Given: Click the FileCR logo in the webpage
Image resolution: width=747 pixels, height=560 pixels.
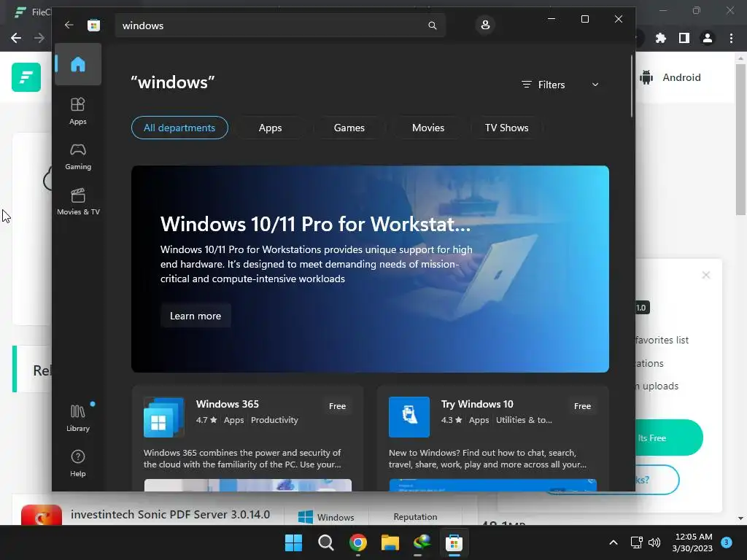Looking at the screenshot, I should (x=26, y=77).
